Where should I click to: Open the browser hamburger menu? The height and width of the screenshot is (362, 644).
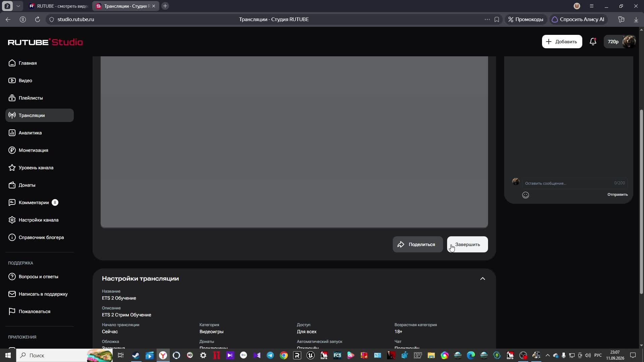[x=592, y=6]
